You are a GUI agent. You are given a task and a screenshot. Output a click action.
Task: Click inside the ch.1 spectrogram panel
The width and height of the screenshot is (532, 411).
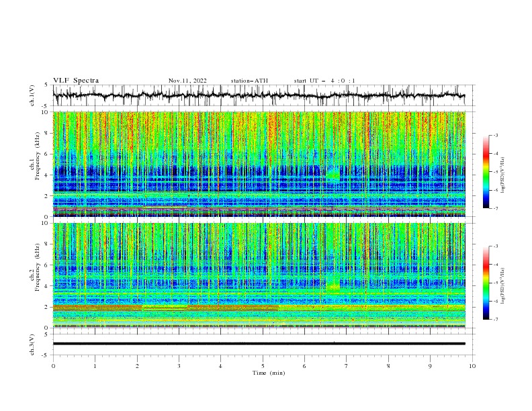pyautogui.click(x=259, y=164)
